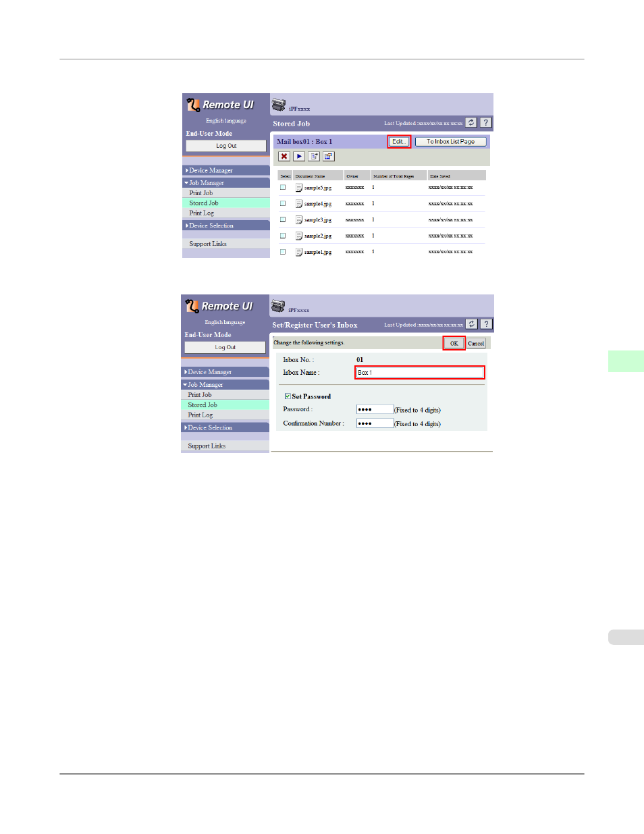The image size is (644, 834).
Task: Open the sample5.jpg document name
Action: [x=318, y=188]
